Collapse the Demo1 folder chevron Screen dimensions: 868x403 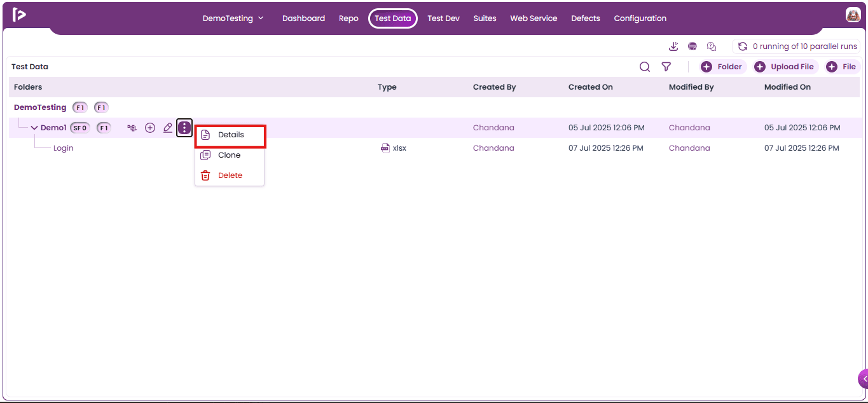click(x=34, y=128)
